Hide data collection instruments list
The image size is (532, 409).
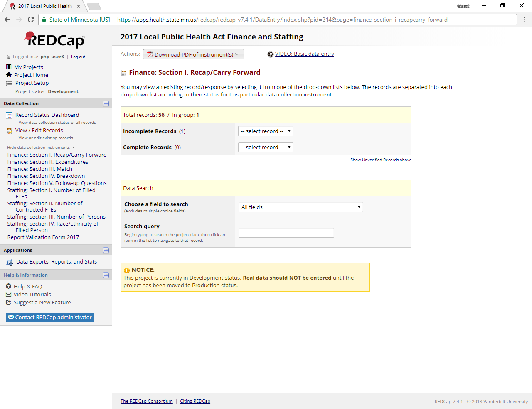pos(41,148)
